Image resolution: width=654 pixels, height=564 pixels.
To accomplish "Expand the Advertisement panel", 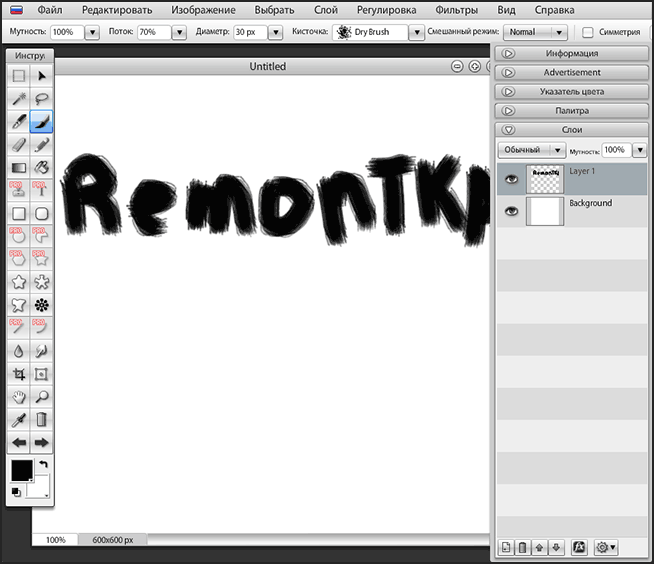I will point(571,73).
